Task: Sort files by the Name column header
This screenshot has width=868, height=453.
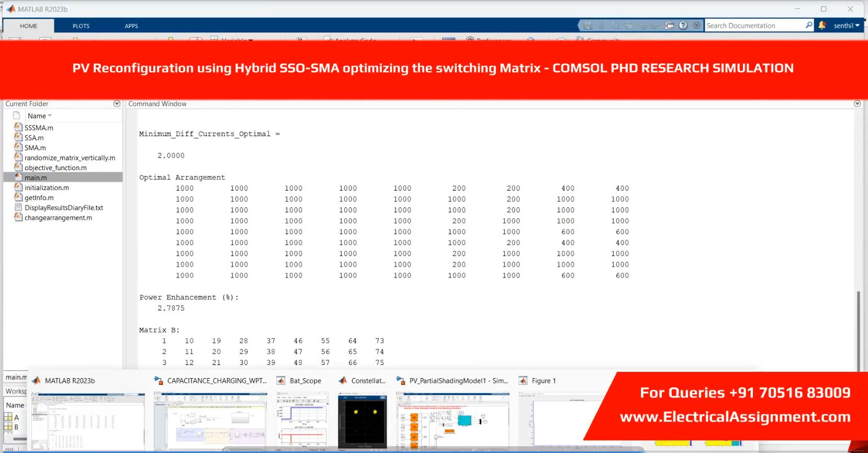Action: (x=40, y=116)
